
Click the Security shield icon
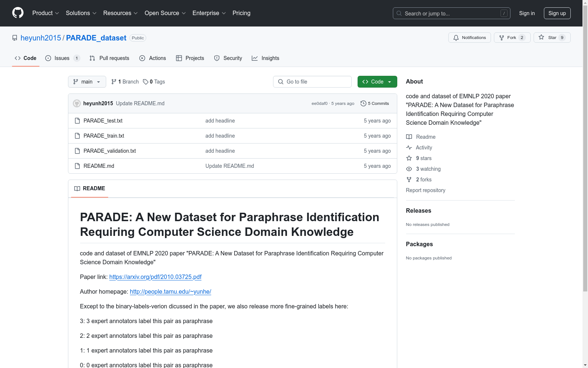tap(217, 58)
